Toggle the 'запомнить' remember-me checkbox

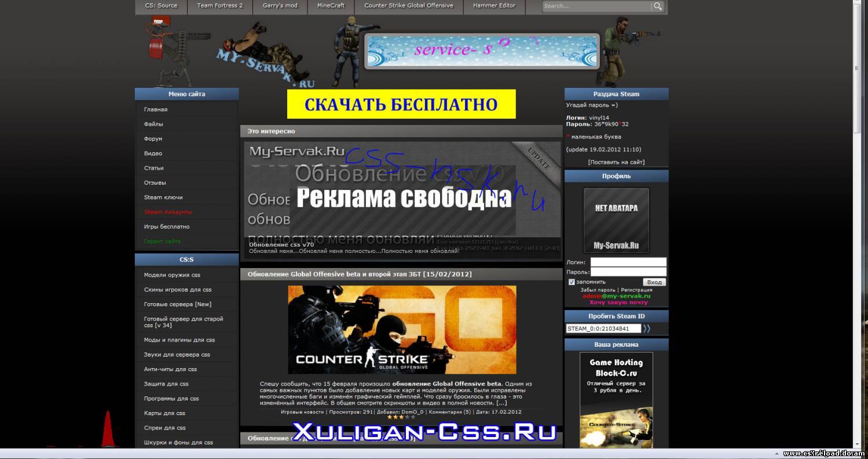572,282
